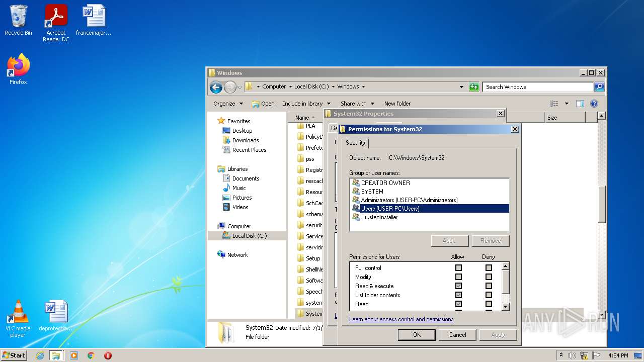Check Deny for Read & execute
The image size is (644, 362).
(489, 286)
